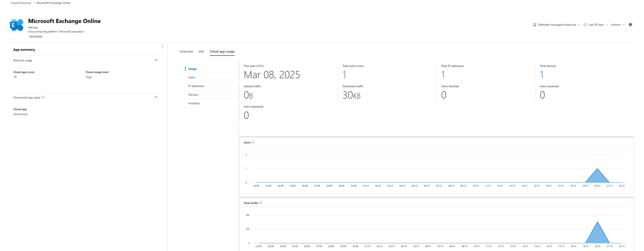Click the Total active users count
Viewport: 644px width, 251px height.
(345, 75)
